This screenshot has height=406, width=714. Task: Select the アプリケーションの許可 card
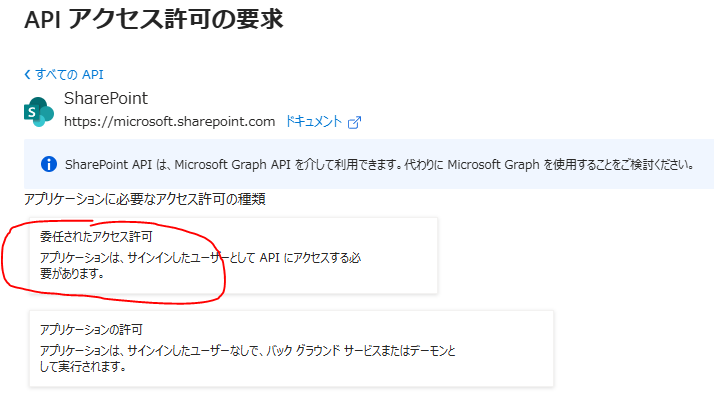point(290,348)
